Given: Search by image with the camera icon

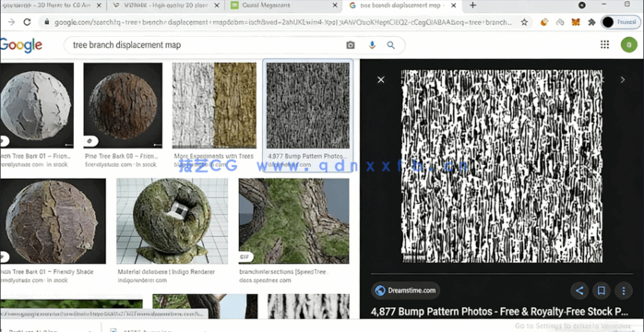Looking at the screenshot, I should (x=351, y=45).
